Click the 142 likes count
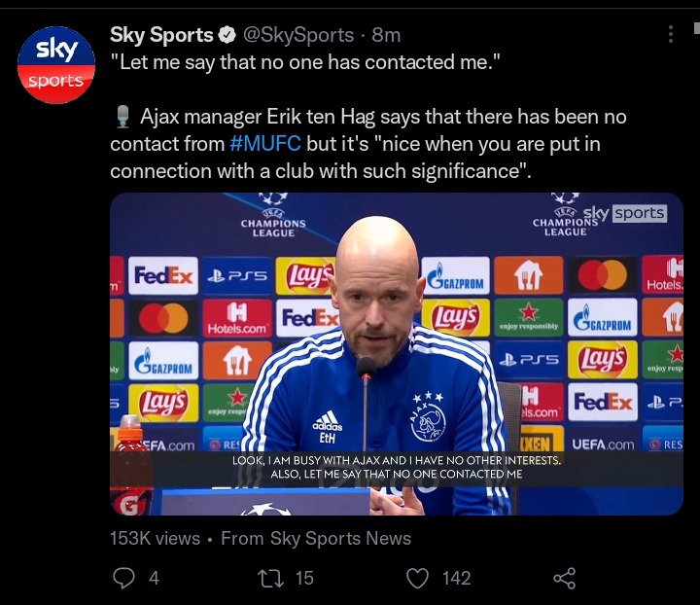This screenshot has width=700, height=605. coord(456,578)
